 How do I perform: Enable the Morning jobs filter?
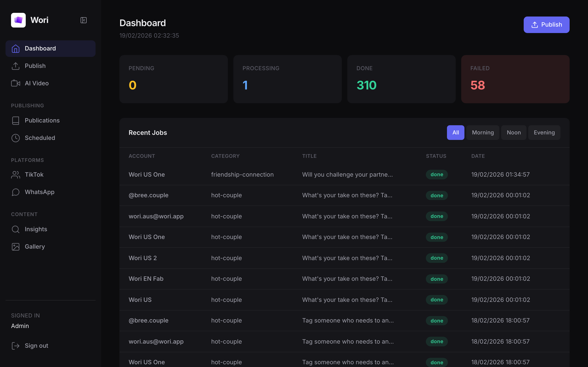483,133
